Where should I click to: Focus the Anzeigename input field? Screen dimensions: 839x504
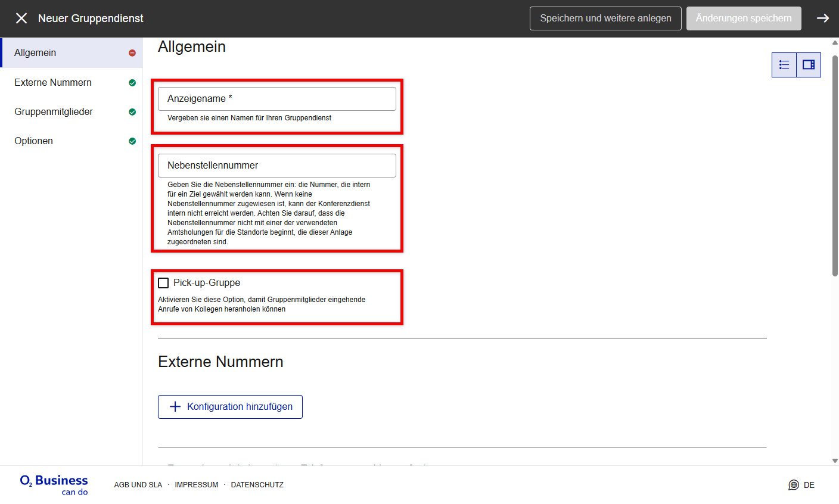(x=277, y=99)
